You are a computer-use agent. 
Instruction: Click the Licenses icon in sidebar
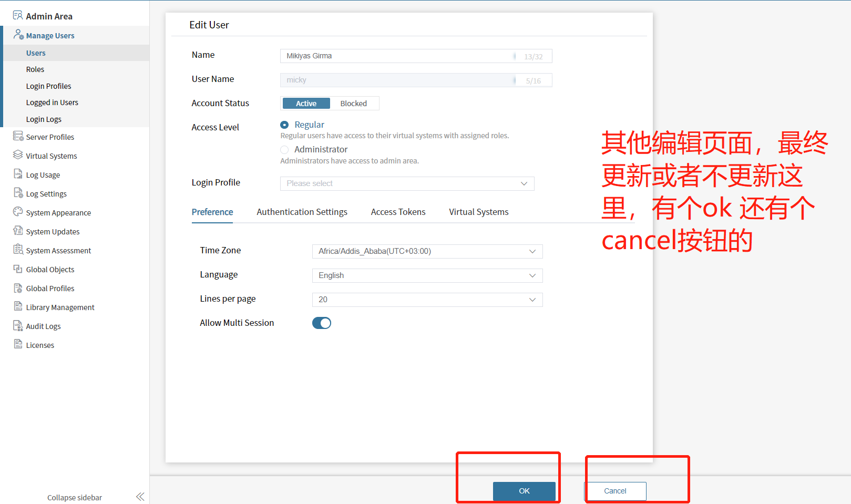[x=18, y=345]
